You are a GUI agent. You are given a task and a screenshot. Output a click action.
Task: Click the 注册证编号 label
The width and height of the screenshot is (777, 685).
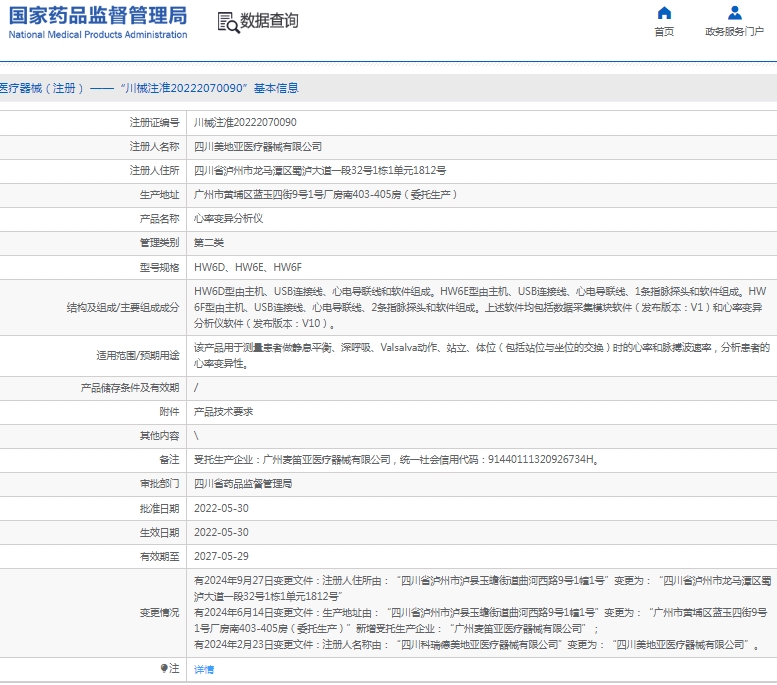click(x=154, y=122)
